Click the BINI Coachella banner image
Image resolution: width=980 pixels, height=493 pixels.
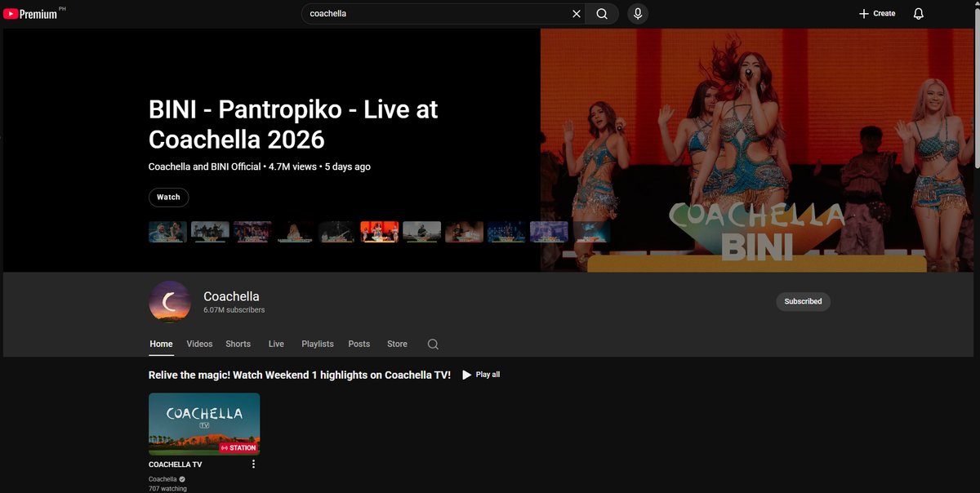coord(757,150)
